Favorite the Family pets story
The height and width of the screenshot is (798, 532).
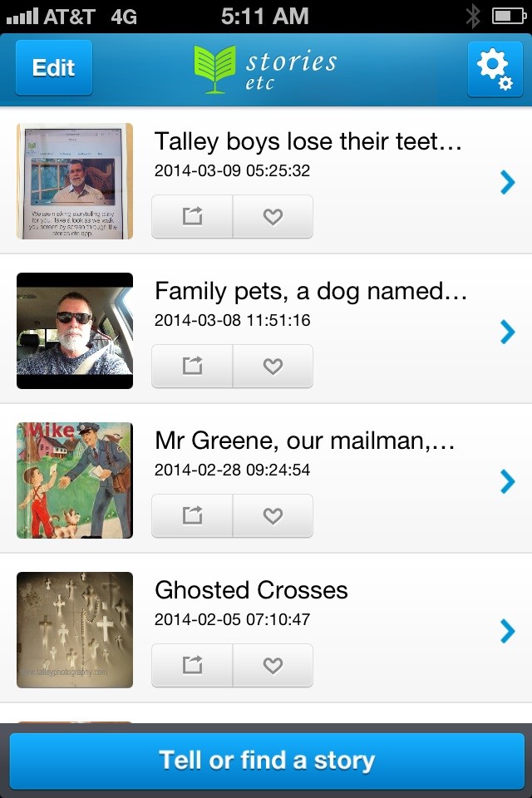273,367
